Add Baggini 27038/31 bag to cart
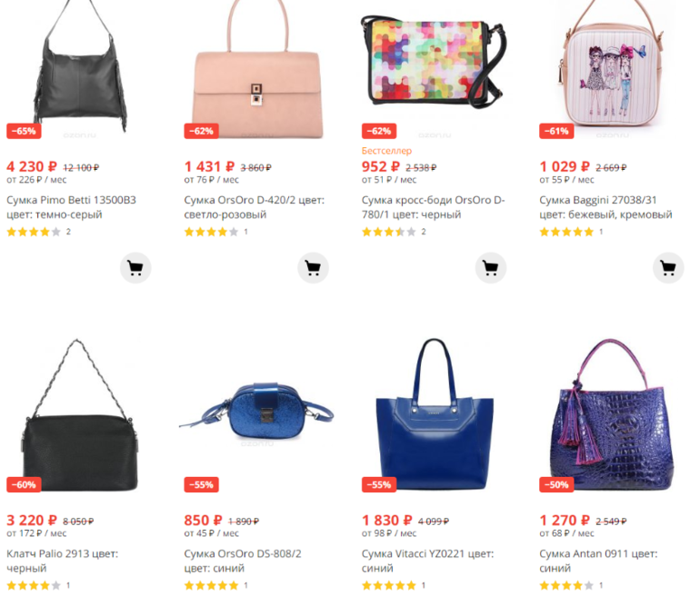Screen dimensions: 700x596 coord(668,268)
